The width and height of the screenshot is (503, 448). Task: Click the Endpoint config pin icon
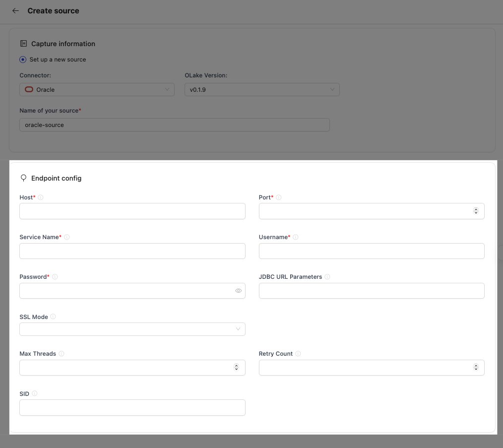pos(23,178)
